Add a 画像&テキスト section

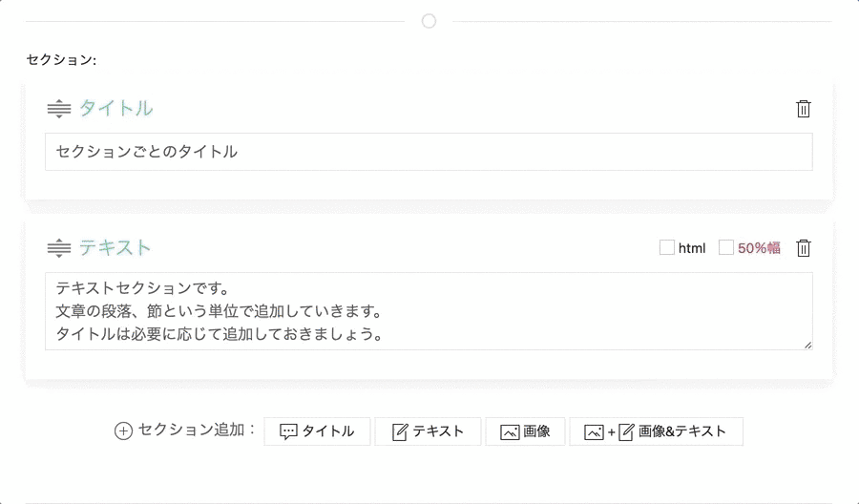click(656, 431)
